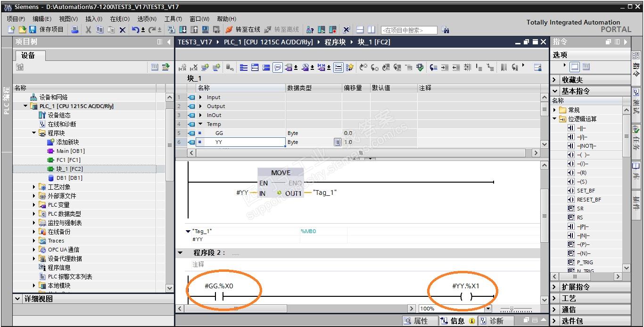Click the delete network icon
The height and width of the screenshot is (327, 644).
pos(193,67)
